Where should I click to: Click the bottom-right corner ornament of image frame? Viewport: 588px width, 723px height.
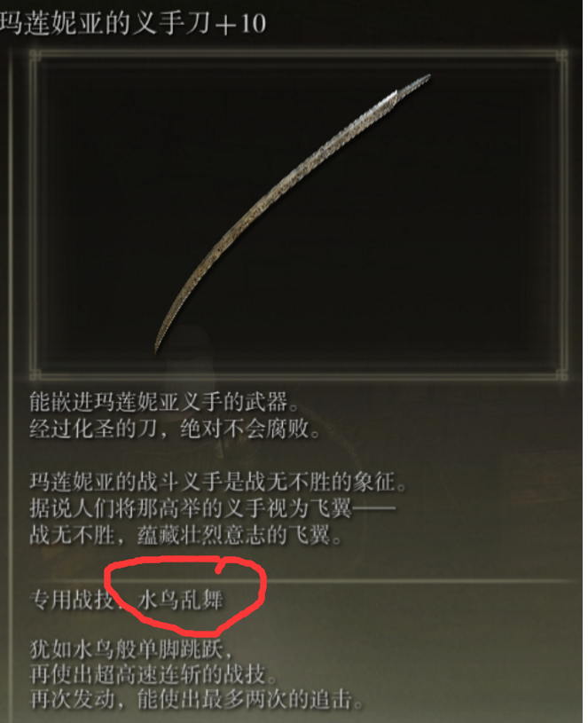561,374
